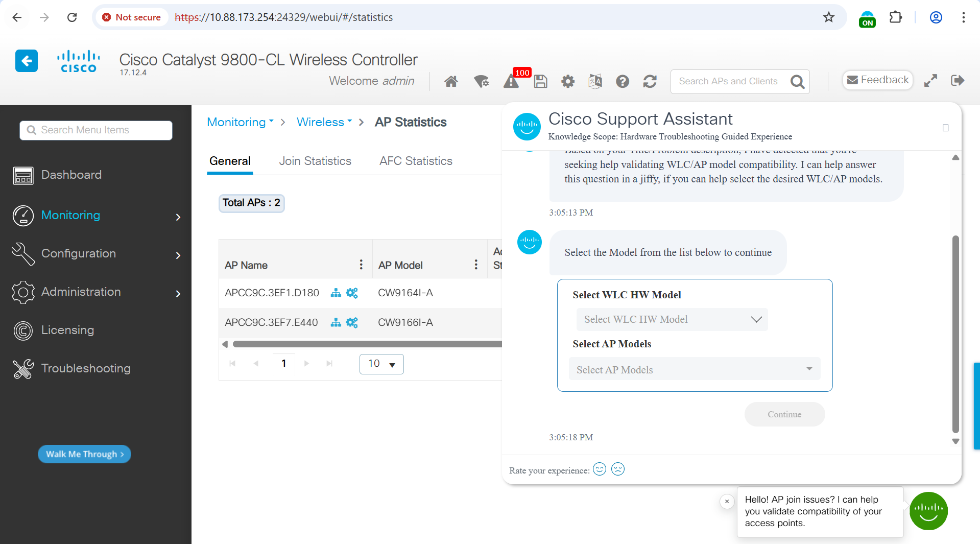The image size is (980, 544).
Task: Go to the previous table page arrow
Action: point(256,364)
